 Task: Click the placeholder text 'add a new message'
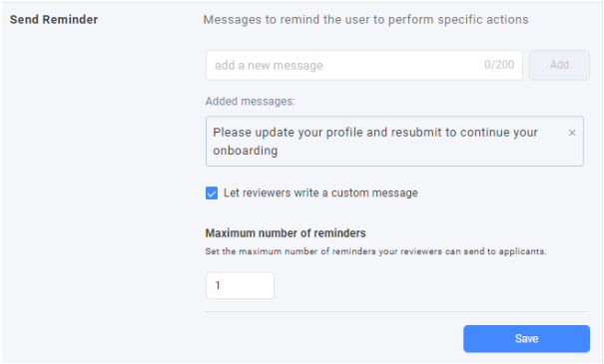pos(269,66)
